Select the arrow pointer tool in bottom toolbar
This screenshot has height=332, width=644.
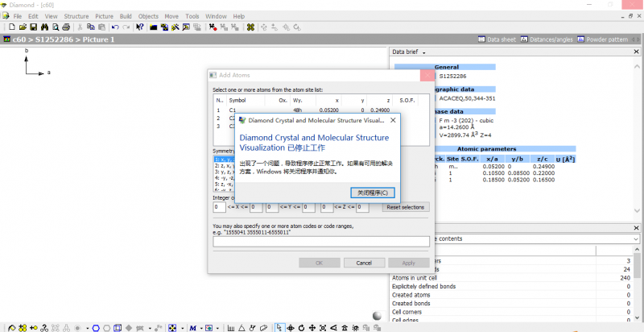tap(279, 328)
